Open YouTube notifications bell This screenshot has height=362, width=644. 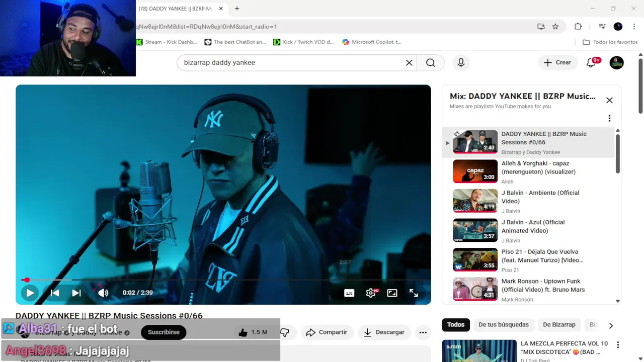[x=592, y=62]
